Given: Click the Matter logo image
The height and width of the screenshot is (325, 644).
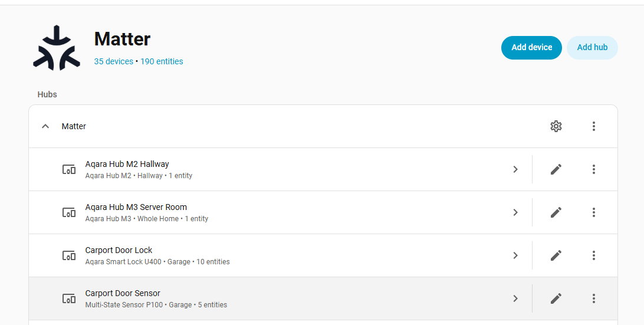Looking at the screenshot, I should click(x=56, y=48).
